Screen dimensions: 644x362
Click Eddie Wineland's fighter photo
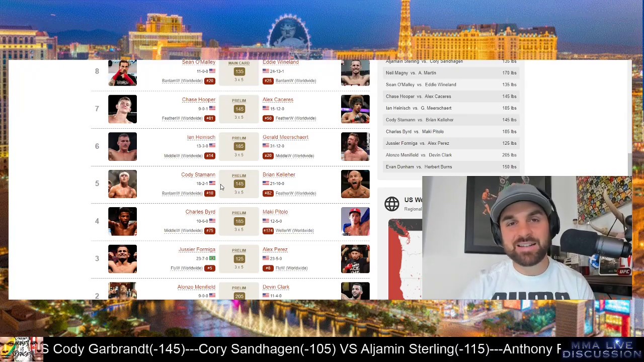pos(355,72)
